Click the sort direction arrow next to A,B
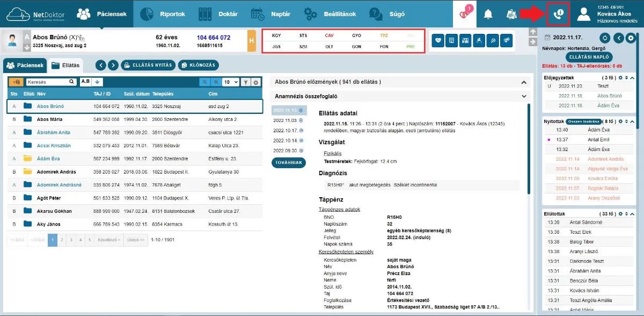644x316 pixels. (x=97, y=82)
